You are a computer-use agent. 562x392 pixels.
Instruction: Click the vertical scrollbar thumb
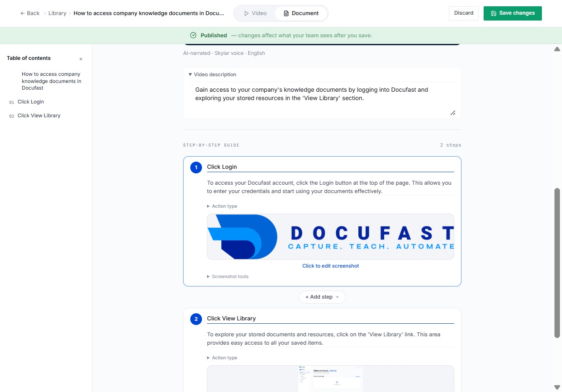[x=557, y=263]
